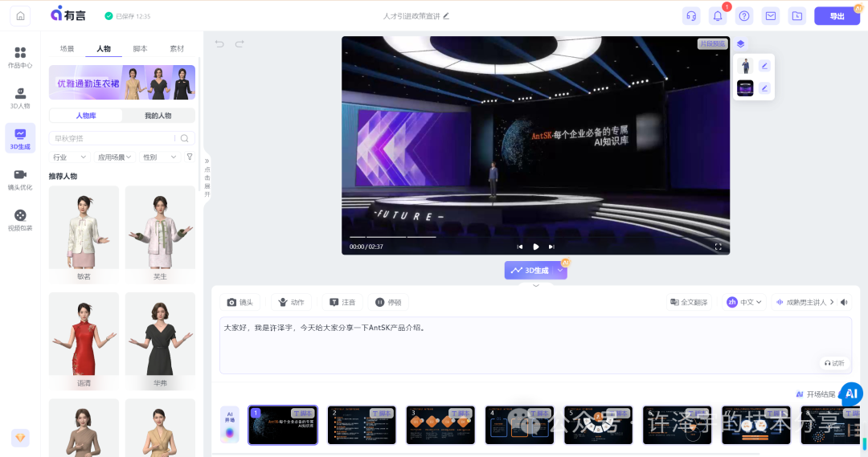
Task: Open 视频包装 in the sidebar
Action: coord(20,220)
